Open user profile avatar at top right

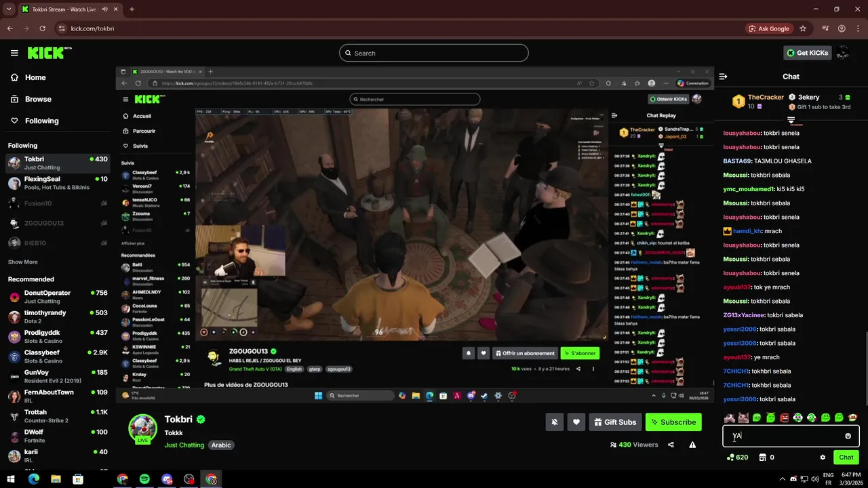[843, 53]
